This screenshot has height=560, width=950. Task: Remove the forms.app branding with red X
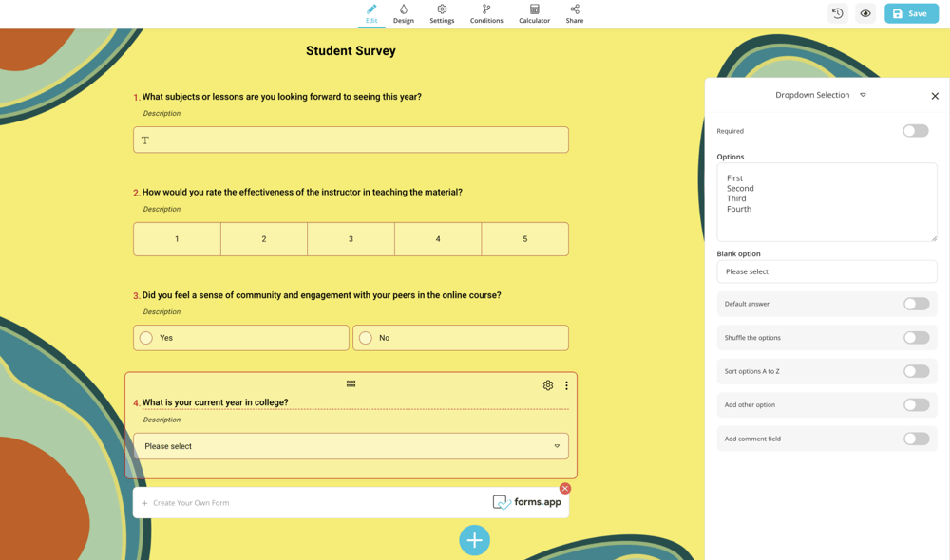click(565, 489)
